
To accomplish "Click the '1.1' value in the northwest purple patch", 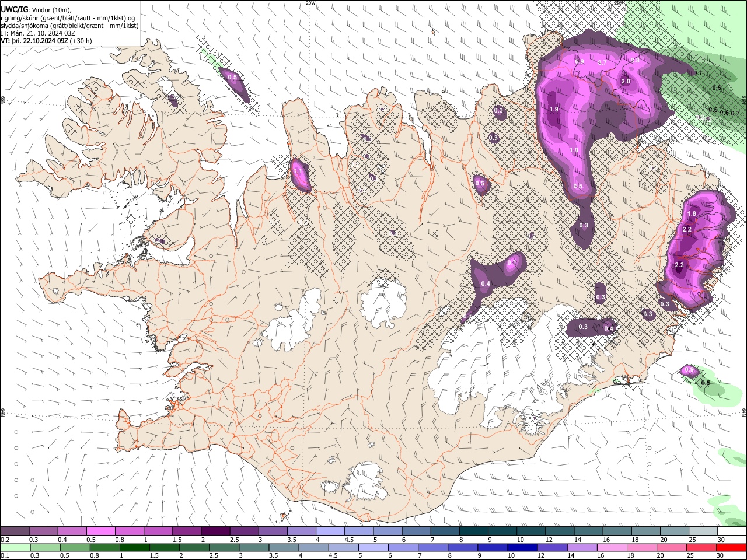I will [x=298, y=171].
